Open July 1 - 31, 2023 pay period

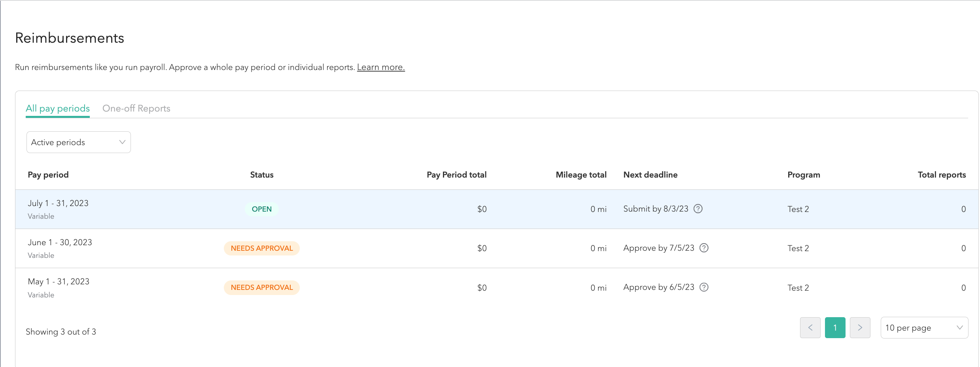pos(58,203)
